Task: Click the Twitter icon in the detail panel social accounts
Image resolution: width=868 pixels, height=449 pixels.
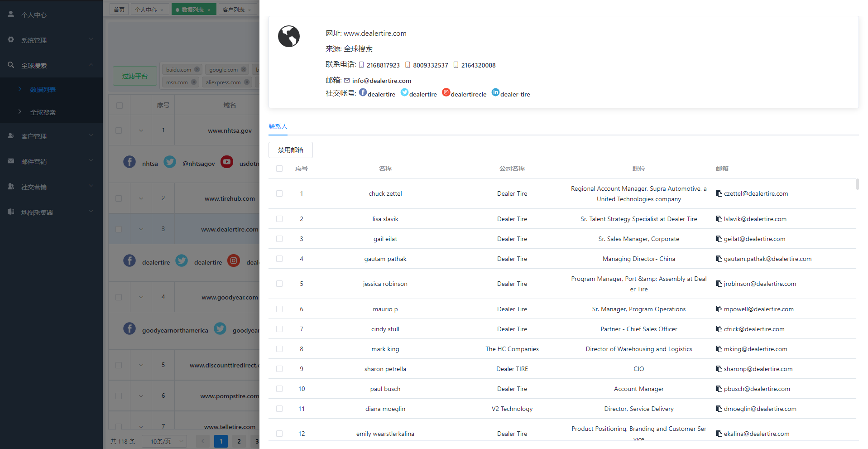Action: coord(404,92)
